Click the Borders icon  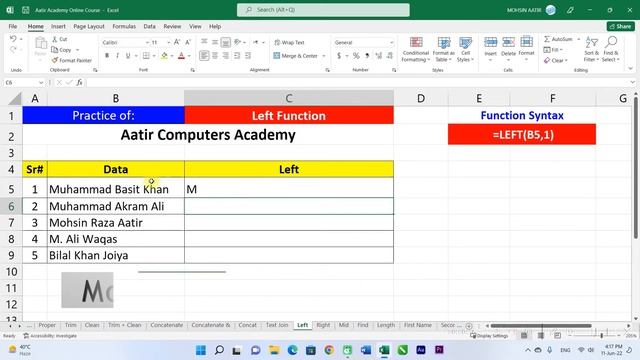pyautogui.click(x=146, y=56)
